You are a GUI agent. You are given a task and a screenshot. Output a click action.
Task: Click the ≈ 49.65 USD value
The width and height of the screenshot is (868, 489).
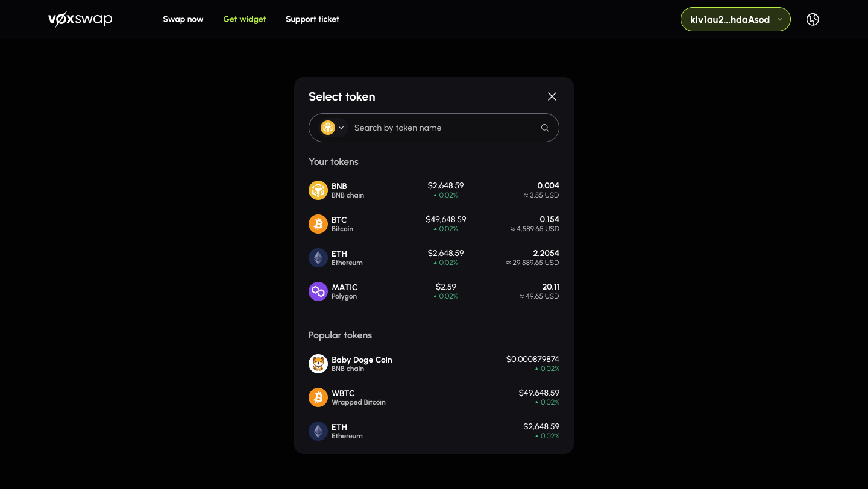539,296
